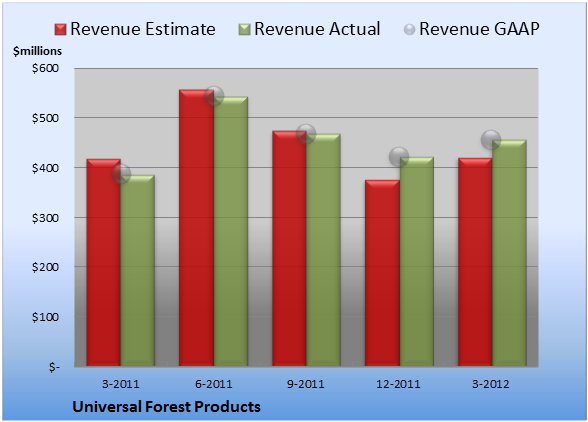Select the green actual bar for 3-2011

(138, 270)
